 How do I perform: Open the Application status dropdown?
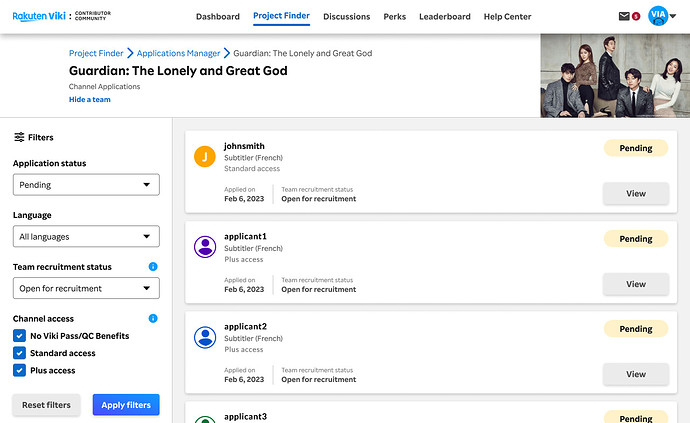86,185
